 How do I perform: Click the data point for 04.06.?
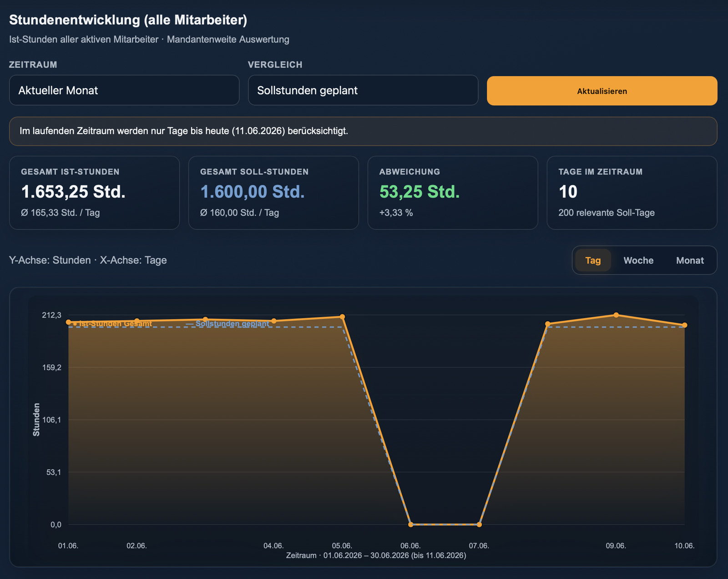click(274, 321)
